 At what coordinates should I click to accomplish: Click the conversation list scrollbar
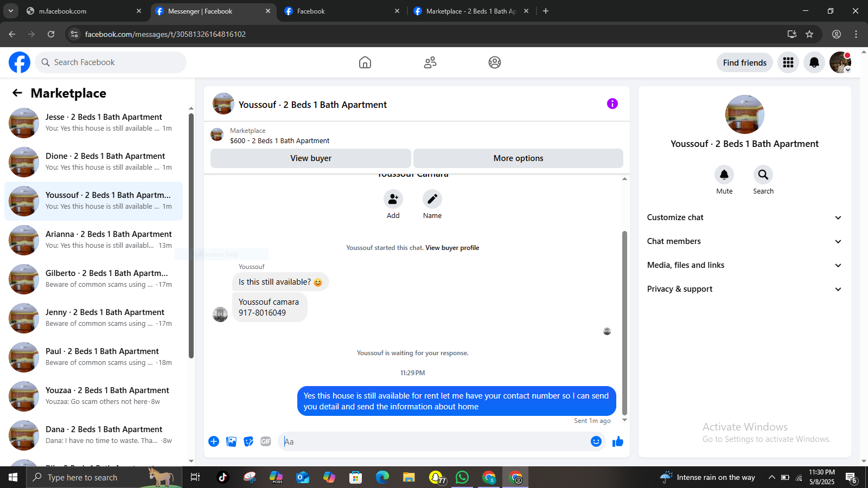click(x=191, y=236)
